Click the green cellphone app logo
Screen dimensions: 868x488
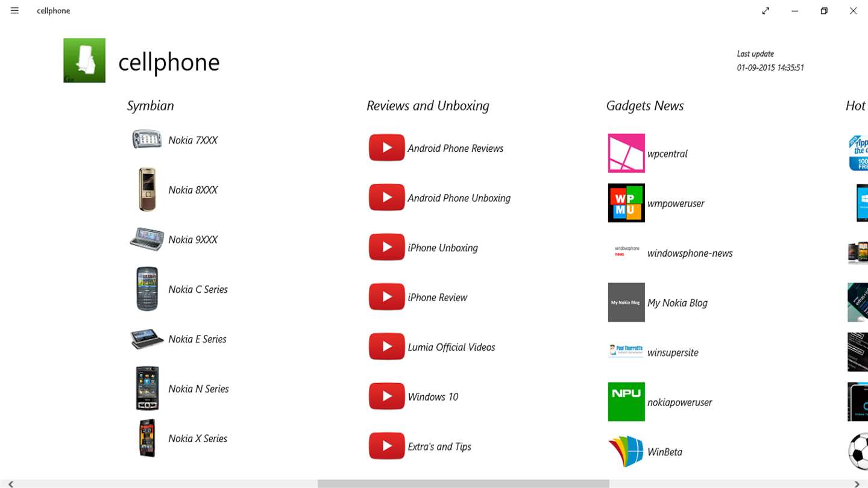point(84,60)
